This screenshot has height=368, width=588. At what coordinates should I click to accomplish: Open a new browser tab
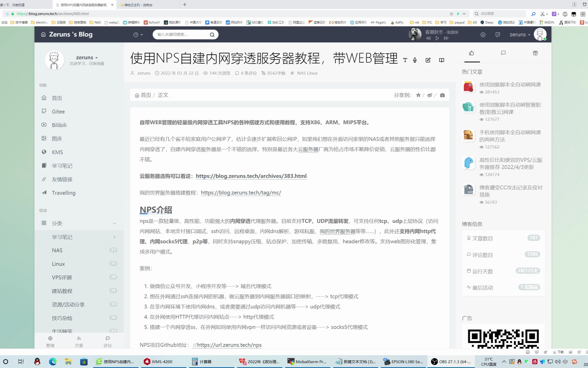185,5
